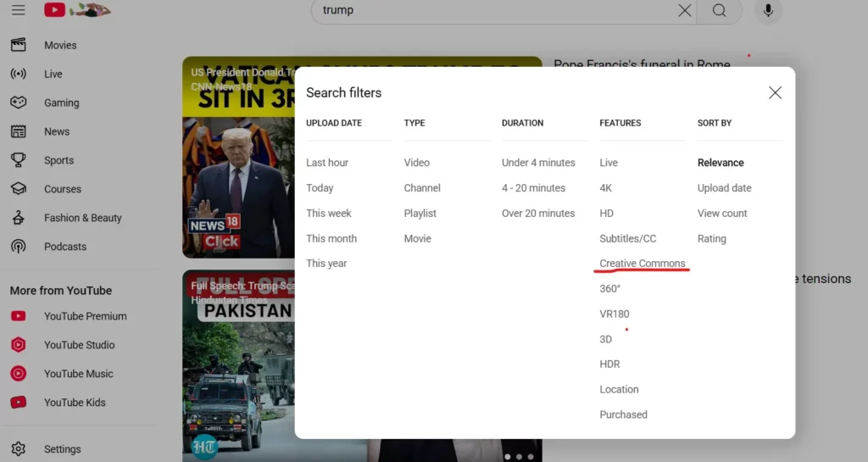Choose Playlist as result type
Image resolution: width=868 pixels, height=462 pixels.
420,214
